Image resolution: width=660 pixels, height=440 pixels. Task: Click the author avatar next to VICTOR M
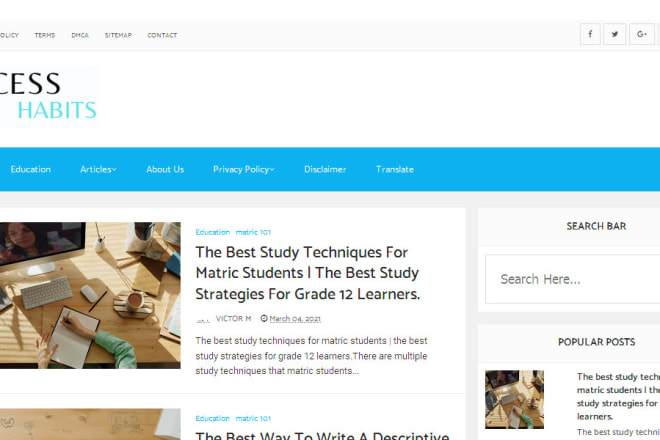point(203,319)
